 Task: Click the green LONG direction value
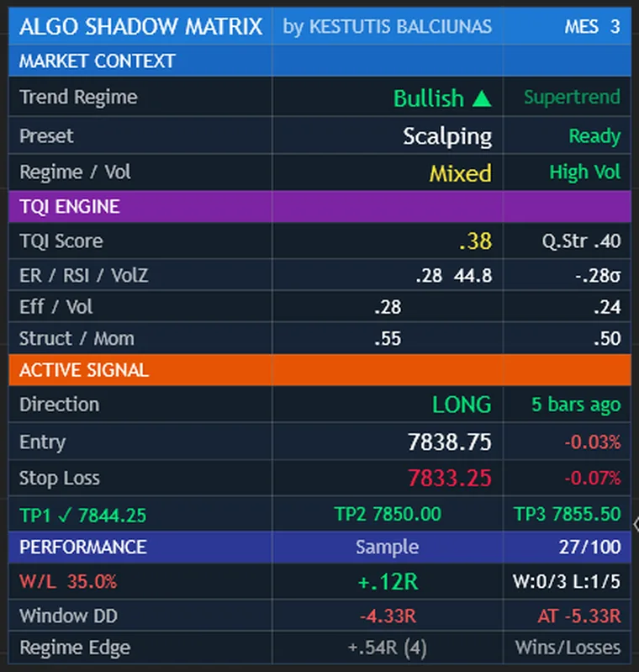[462, 405]
